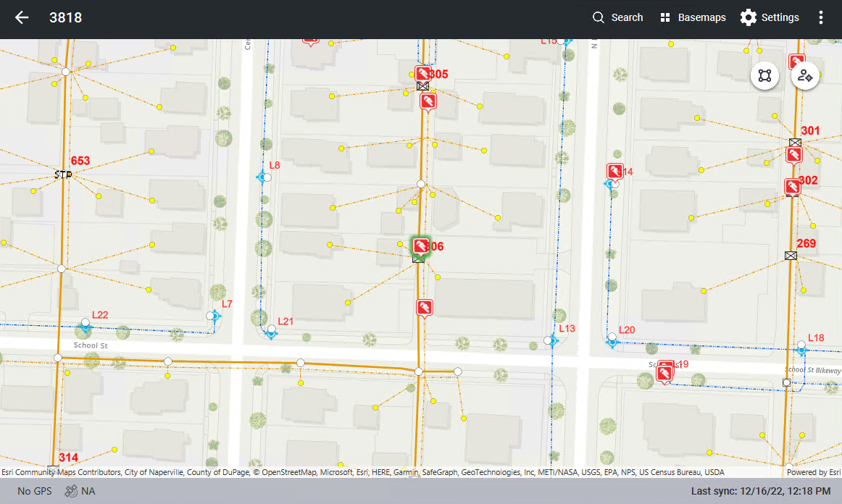The image size is (842, 504).
Task: Open Settings from the top bar
Action: (769, 17)
